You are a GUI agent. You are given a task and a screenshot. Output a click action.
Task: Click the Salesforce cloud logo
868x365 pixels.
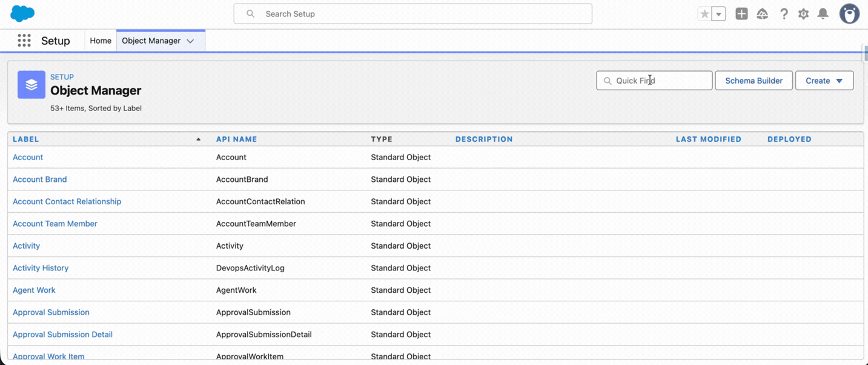[x=22, y=13]
